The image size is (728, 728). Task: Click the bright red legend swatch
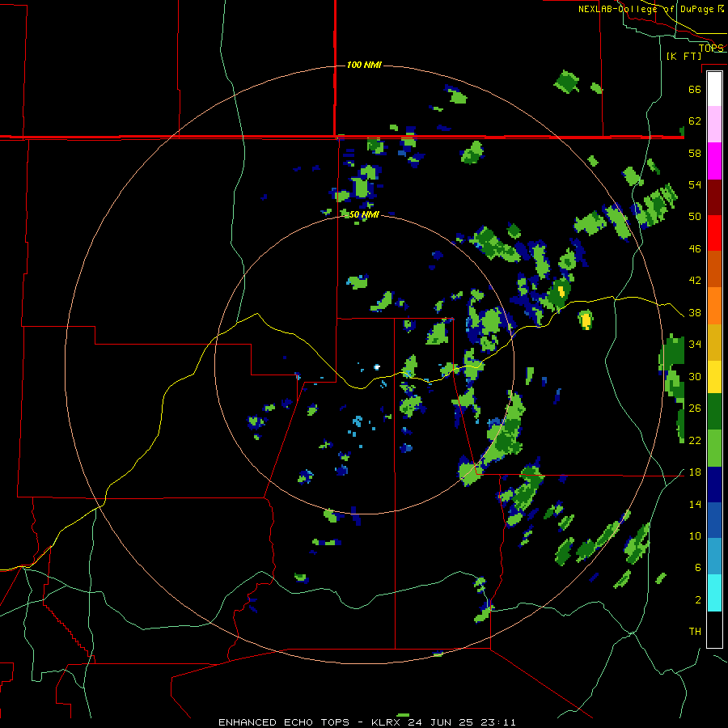[x=714, y=233]
